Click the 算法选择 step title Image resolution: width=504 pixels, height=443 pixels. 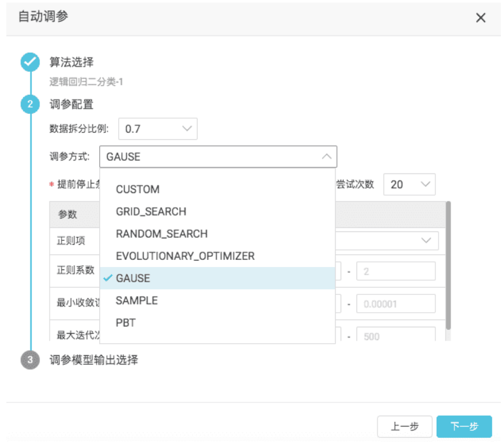pyautogui.click(x=71, y=62)
